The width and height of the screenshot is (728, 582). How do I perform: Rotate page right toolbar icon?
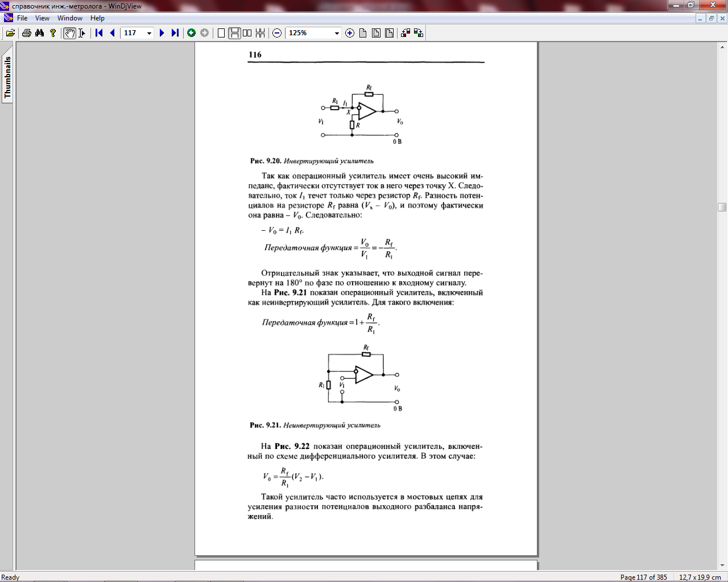point(419,33)
